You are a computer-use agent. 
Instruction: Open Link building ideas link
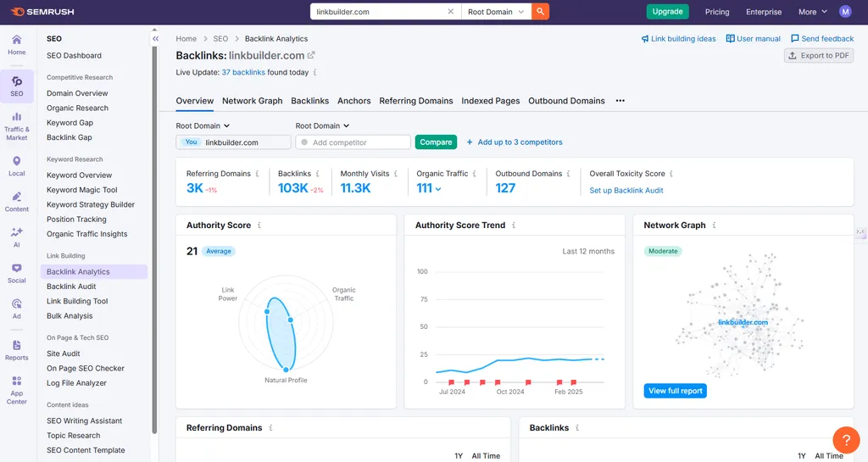[x=678, y=39]
